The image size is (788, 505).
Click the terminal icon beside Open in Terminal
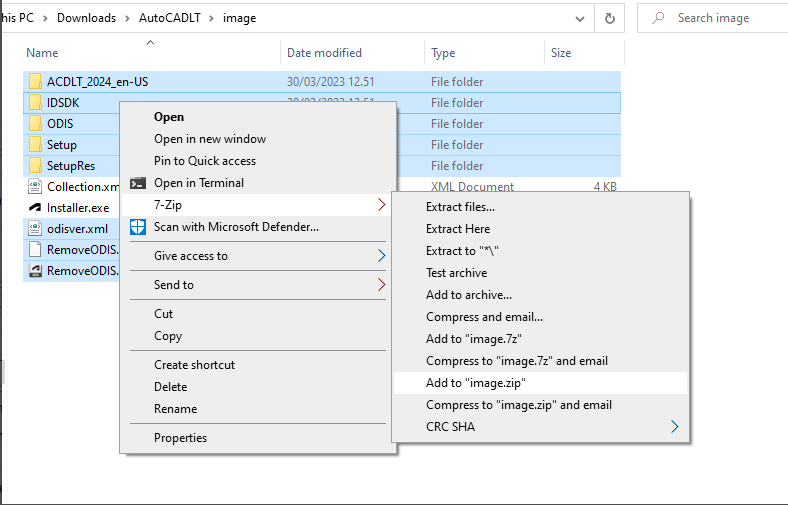[x=138, y=183]
